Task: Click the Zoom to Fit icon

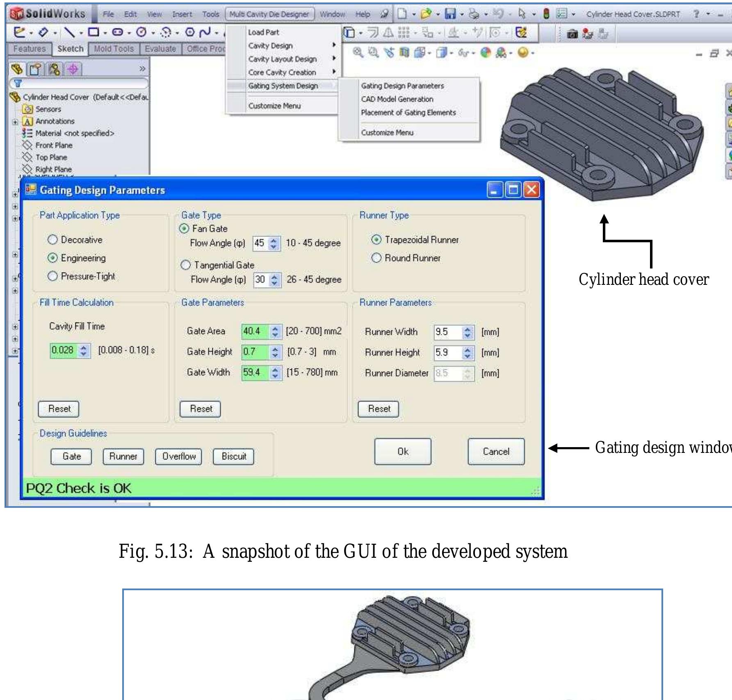Action: click(358, 52)
